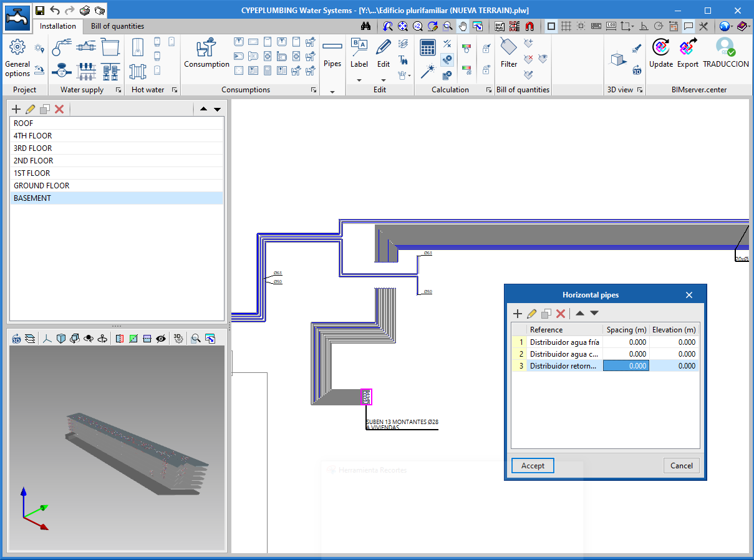The width and height of the screenshot is (754, 560).
Task: Switch to the Installation tab
Action: pos(58,26)
